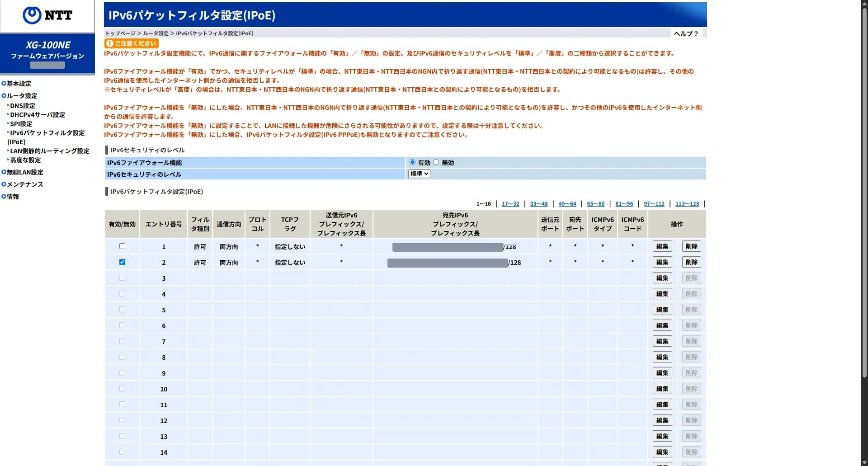Click 削除 for entry 2

coord(692,262)
